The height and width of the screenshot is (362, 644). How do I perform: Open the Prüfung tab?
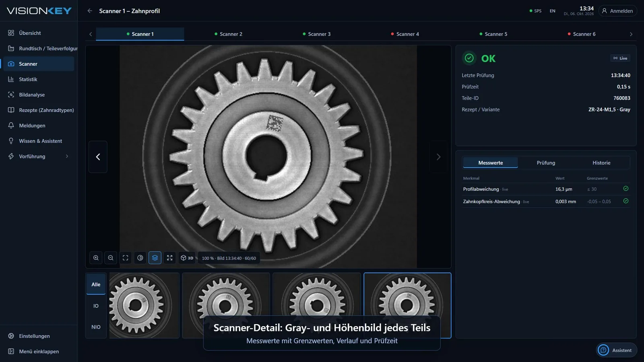[546, 162]
